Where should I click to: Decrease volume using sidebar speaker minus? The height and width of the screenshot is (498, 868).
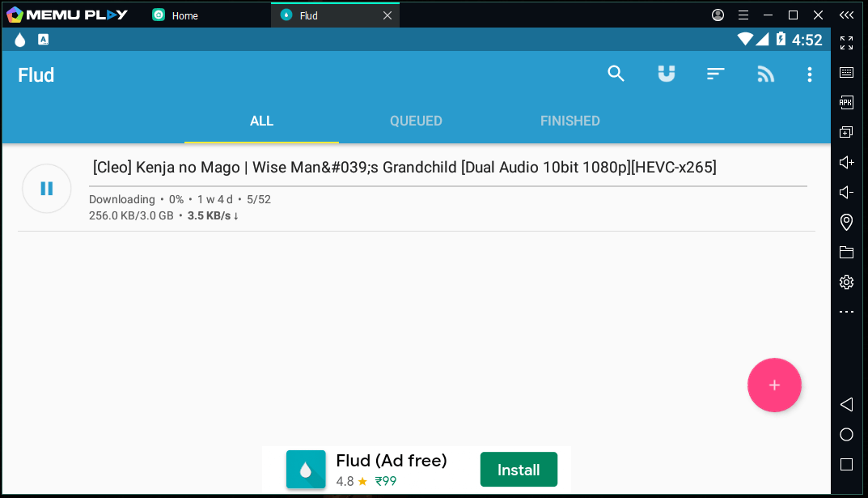(846, 192)
